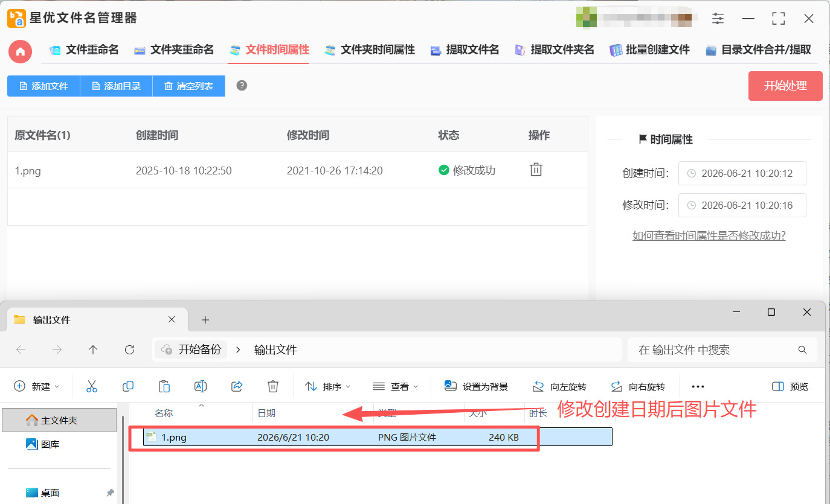Image resolution: width=830 pixels, height=504 pixels.
Task: Go up one folder level in Explorer
Action: [93, 349]
